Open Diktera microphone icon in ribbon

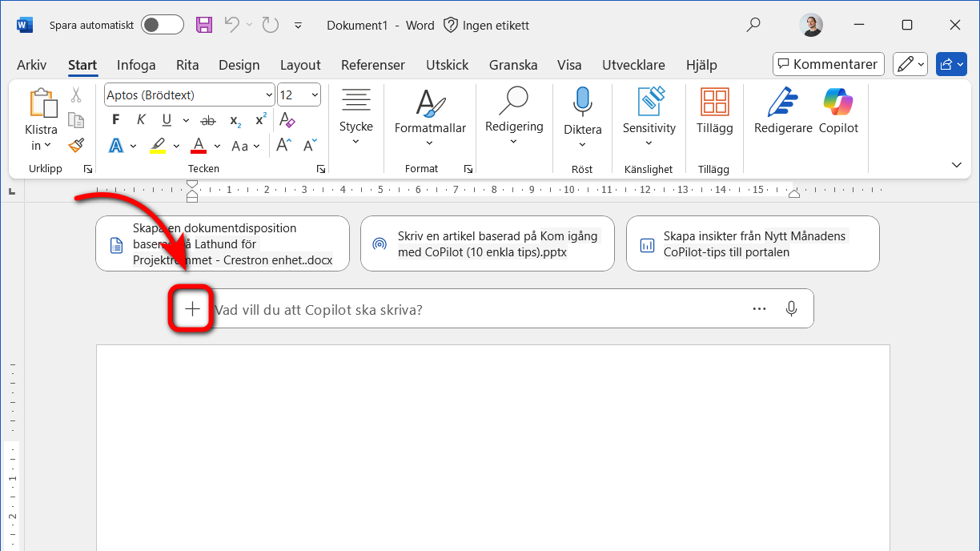[582, 103]
